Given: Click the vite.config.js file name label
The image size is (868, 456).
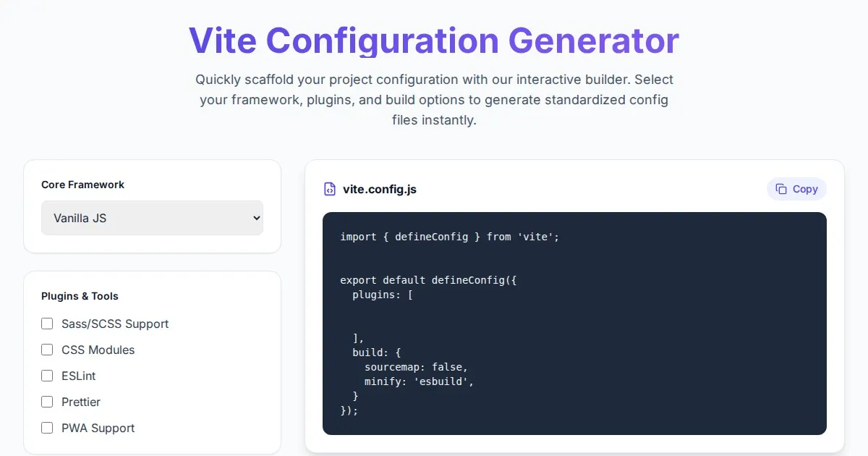Looking at the screenshot, I should pos(379,190).
